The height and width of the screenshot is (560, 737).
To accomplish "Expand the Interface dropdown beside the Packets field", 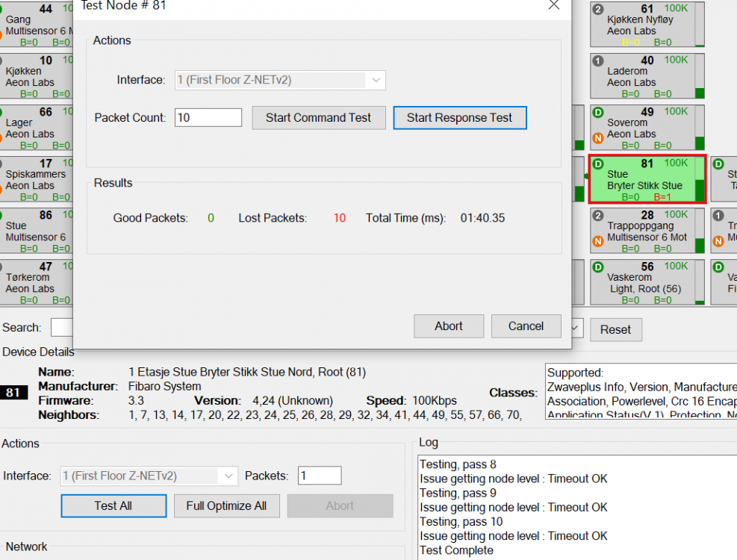I will [x=228, y=476].
